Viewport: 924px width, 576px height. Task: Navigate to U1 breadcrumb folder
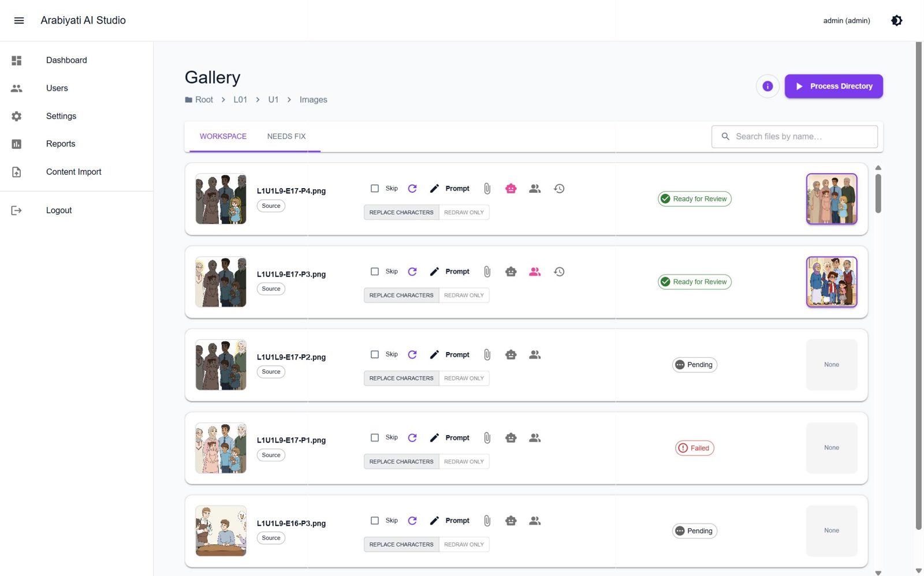273,100
